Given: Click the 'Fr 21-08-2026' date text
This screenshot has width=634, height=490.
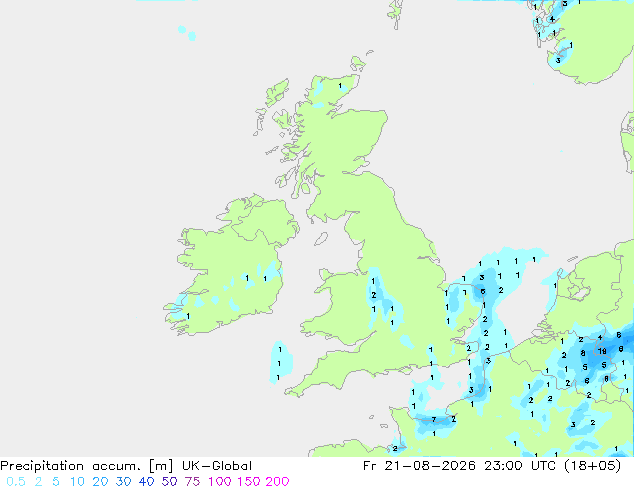Looking at the screenshot, I should click(419, 466).
